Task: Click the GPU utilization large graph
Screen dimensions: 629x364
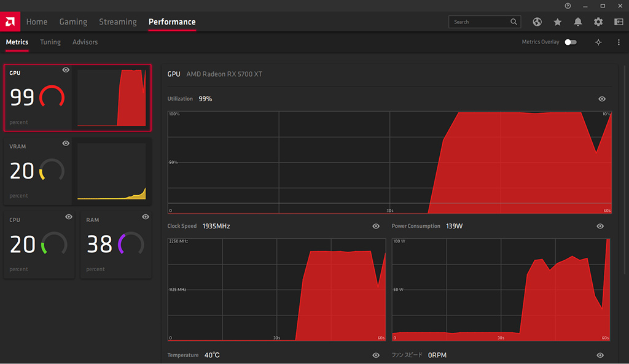Action: [x=389, y=162]
